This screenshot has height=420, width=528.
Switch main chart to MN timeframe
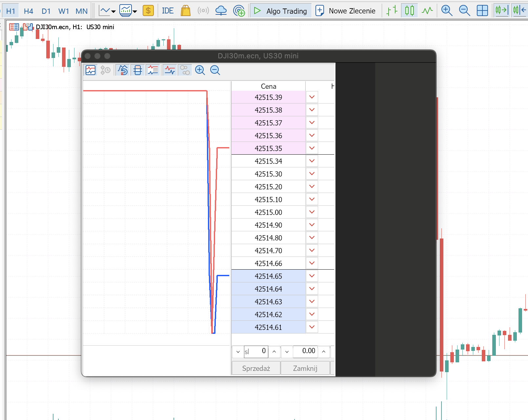[82, 11]
